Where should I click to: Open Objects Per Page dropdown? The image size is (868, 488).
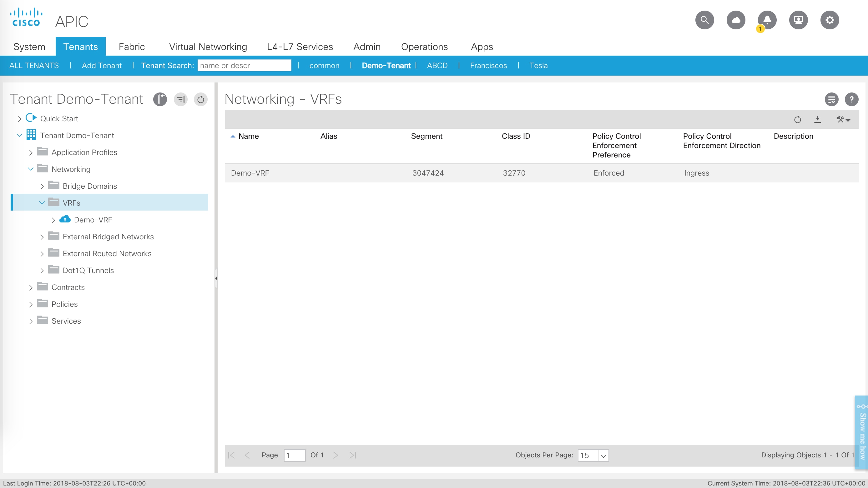coord(603,455)
